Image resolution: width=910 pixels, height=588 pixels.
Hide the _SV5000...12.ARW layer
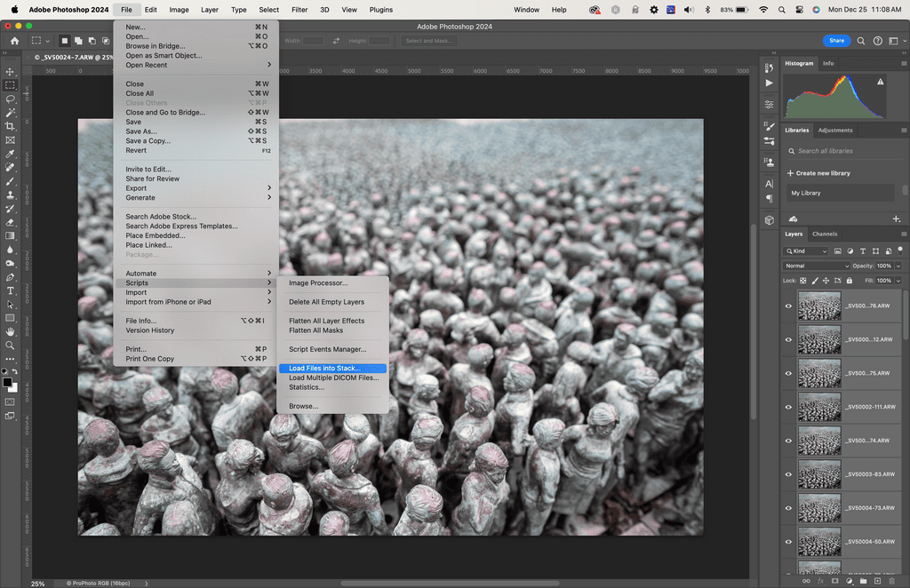pos(788,340)
